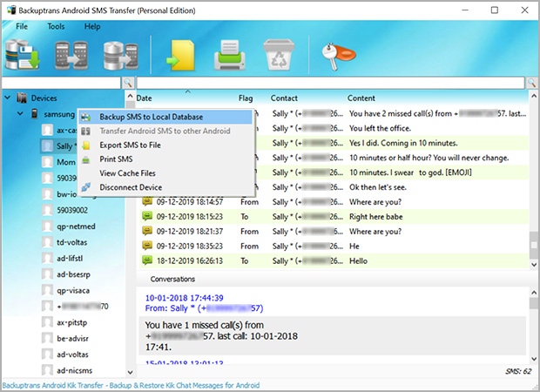This screenshot has width=540, height=392.
Task: Click the Transfer SMS between Android phones icon
Action: click(71, 55)
